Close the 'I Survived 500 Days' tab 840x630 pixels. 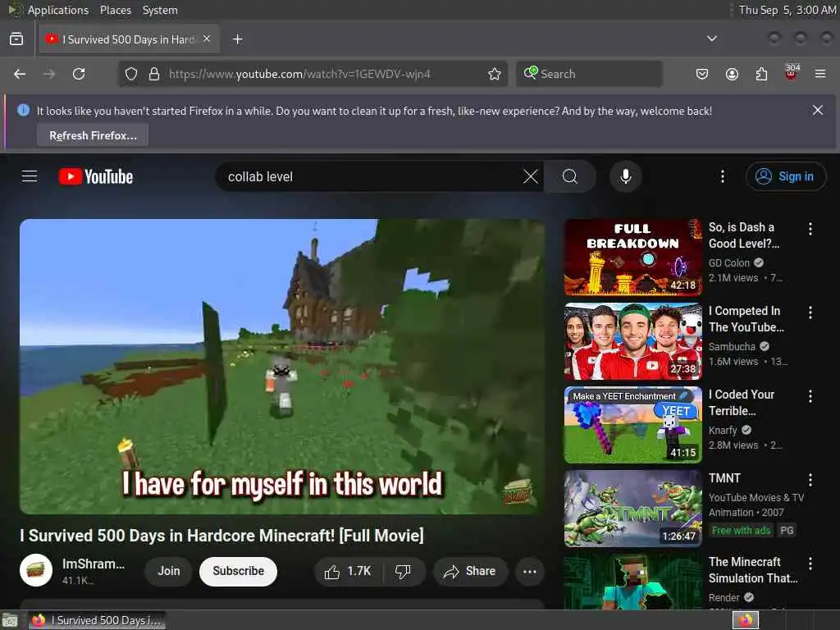point(207,39)
